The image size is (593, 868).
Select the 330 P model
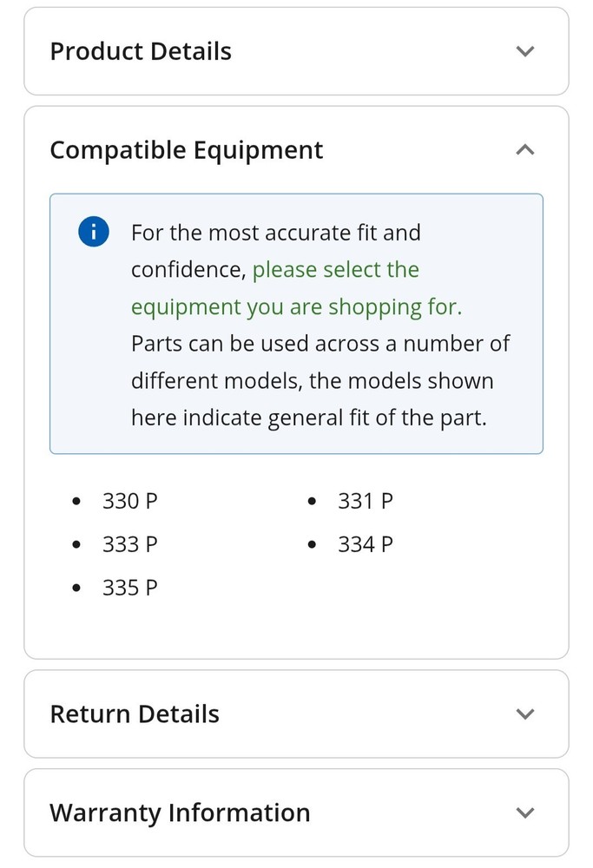[129, 501]
